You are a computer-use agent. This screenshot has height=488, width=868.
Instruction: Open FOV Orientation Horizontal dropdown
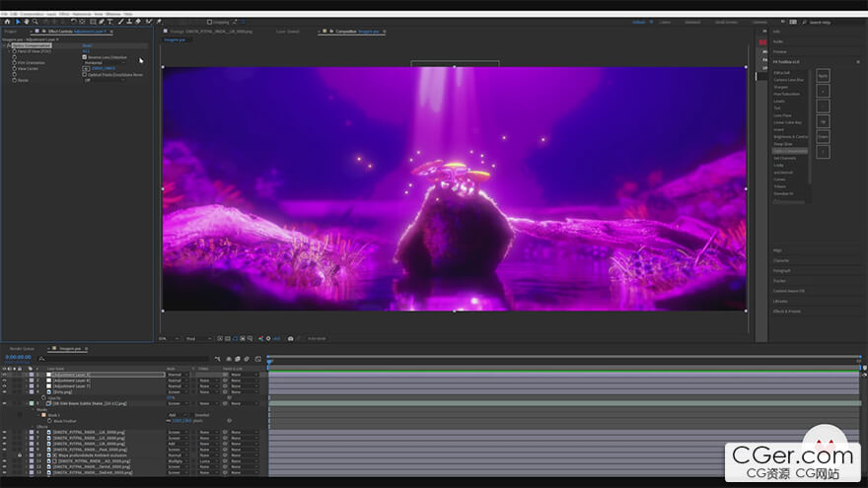click(x=105, y=62)
